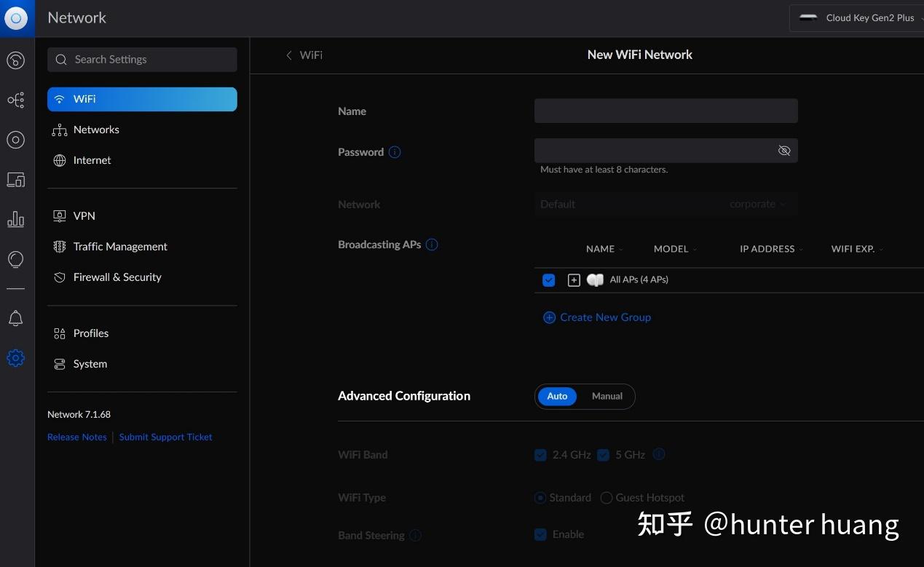Open Notifications via the bell icon
The image size is (924, 567).
click(x=16, y=318)
